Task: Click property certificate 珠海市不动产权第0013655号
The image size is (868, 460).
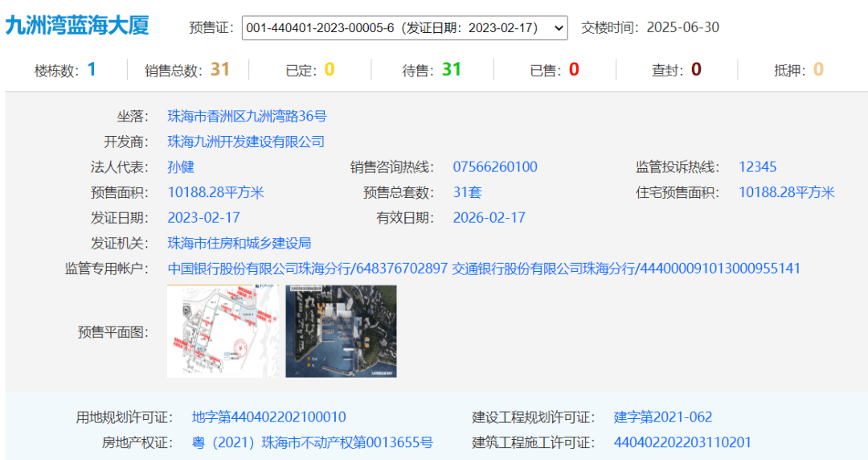Action: click(312, 443)
